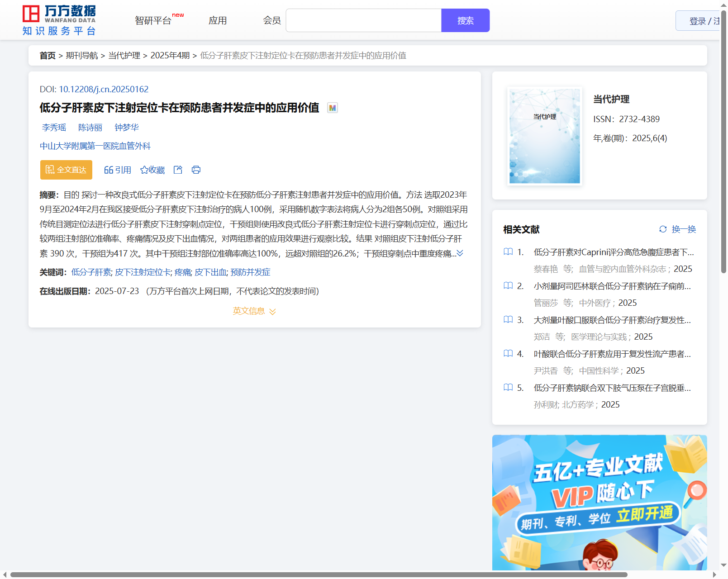
Task: Open the 会员 navigation item
Action: pyautogui.click(x=272, y=21)
